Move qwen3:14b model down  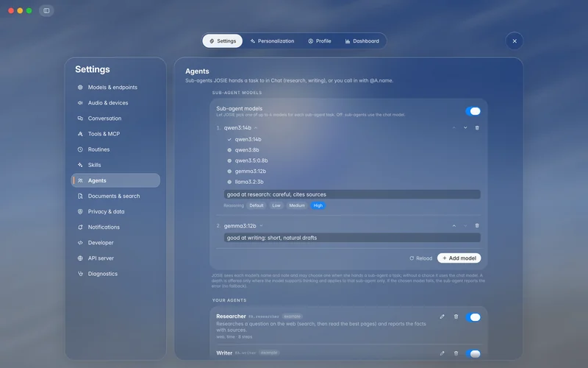(465, 127)
